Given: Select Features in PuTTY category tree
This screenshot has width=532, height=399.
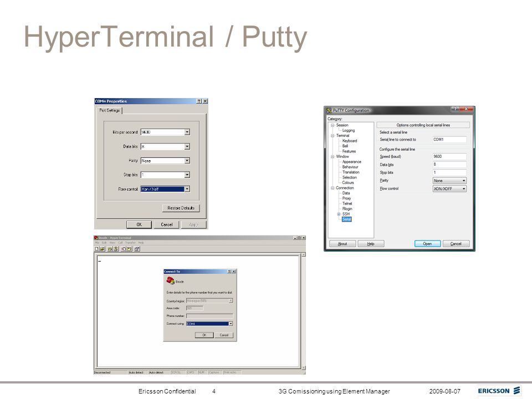Looking at the screenshot, I should (349, 151).
